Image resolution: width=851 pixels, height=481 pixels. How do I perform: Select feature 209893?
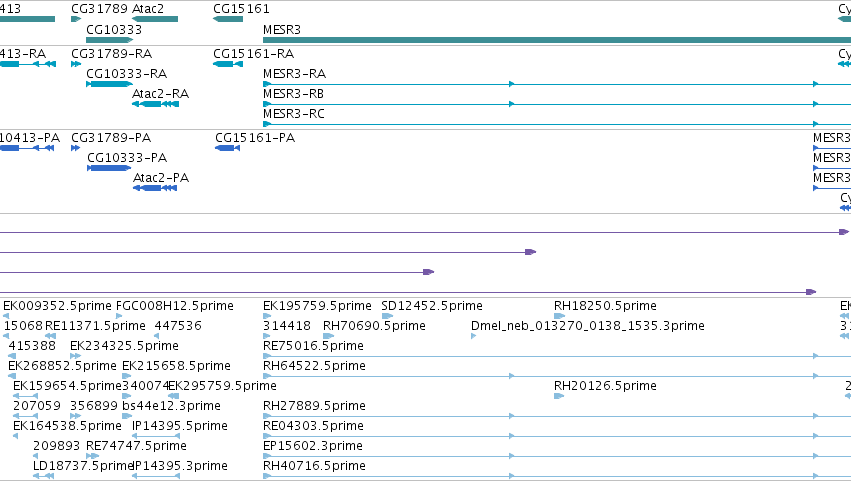click(x=56, y=447)
